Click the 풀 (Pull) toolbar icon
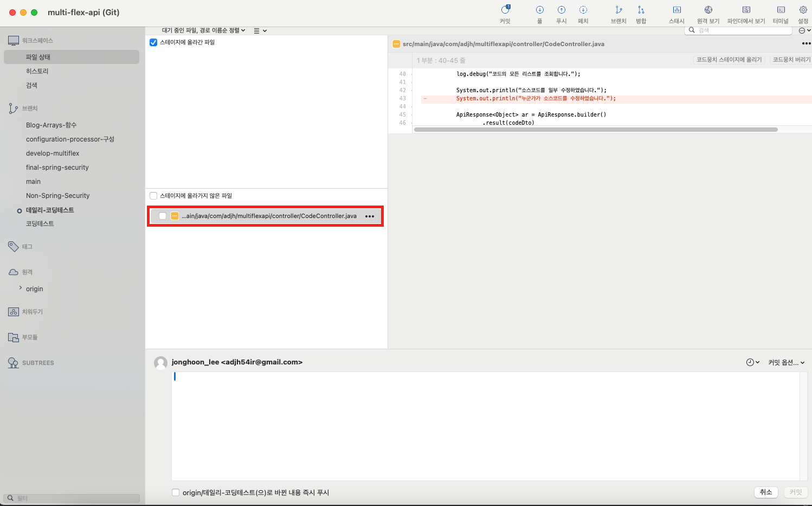This screenshot has height=506, width=812. point(540,10)
